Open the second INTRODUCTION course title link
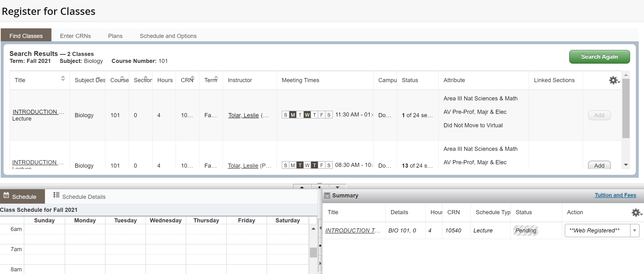 click(x=38, y=162)
